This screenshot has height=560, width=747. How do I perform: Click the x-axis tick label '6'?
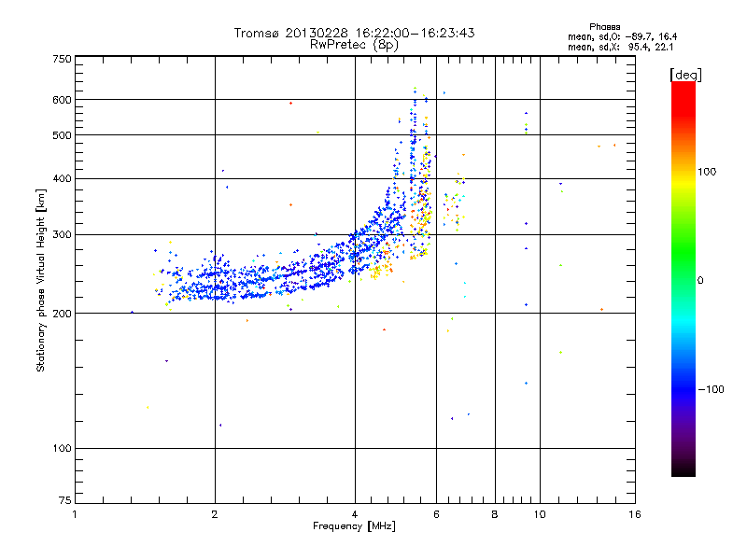[436, 514]
